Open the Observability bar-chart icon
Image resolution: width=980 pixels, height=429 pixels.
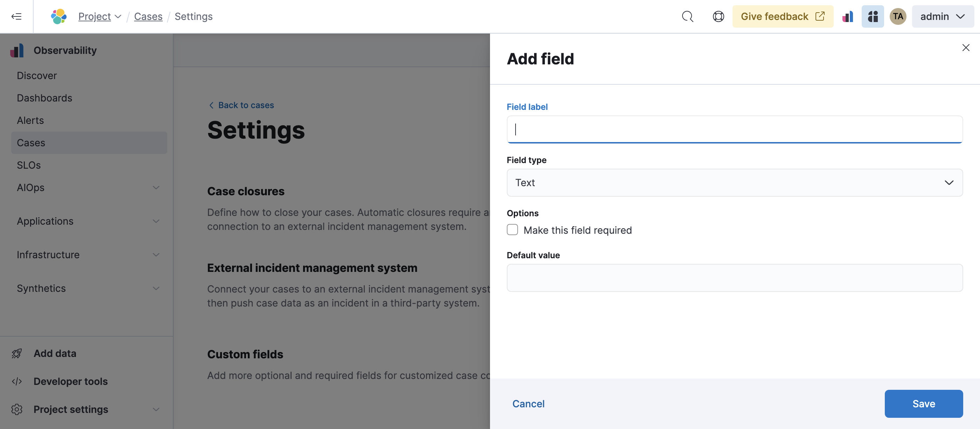(x=848, y=16)
